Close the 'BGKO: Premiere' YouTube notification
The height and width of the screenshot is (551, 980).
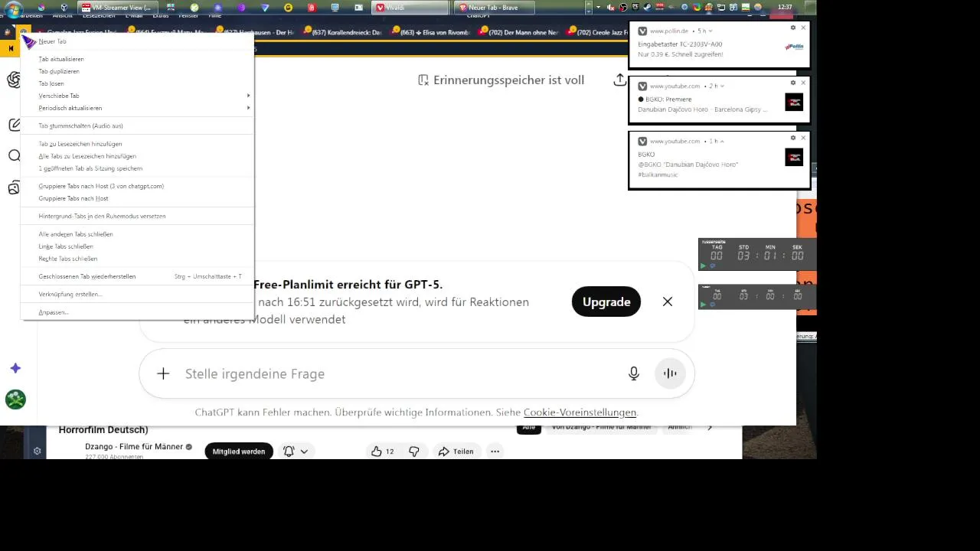click(803, 83)
